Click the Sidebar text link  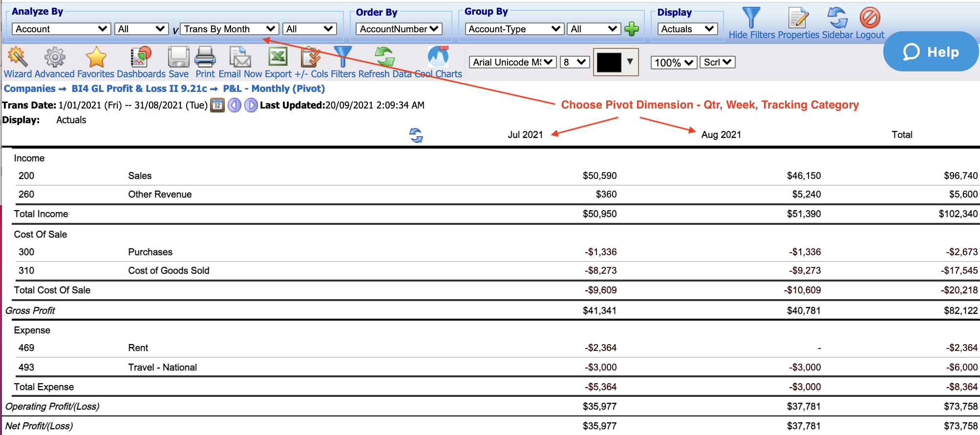tap(837, 35)
